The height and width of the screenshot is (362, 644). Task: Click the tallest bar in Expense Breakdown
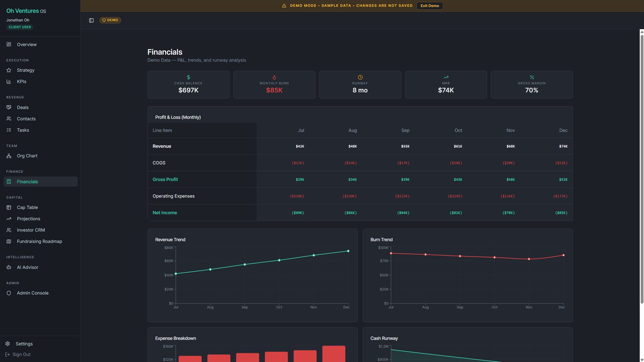point(334,354)
